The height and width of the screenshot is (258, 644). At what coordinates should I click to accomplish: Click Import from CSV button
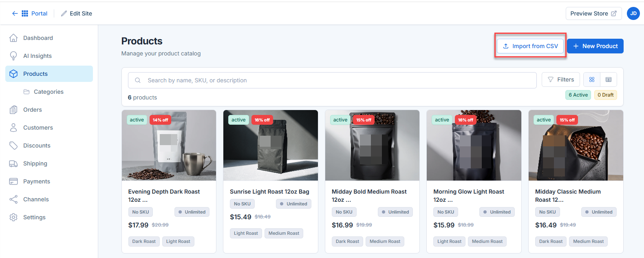(x=530, y=46)
